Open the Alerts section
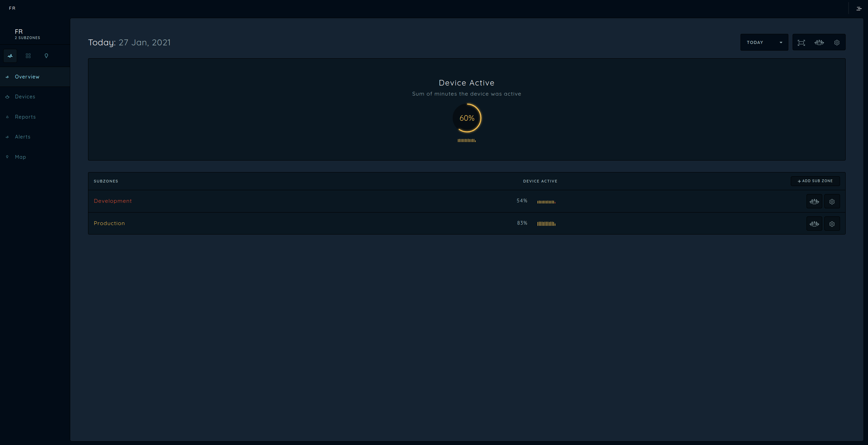The height and width of the screenshot is (445, 868). pyautogui.click(x=23, y=137)
